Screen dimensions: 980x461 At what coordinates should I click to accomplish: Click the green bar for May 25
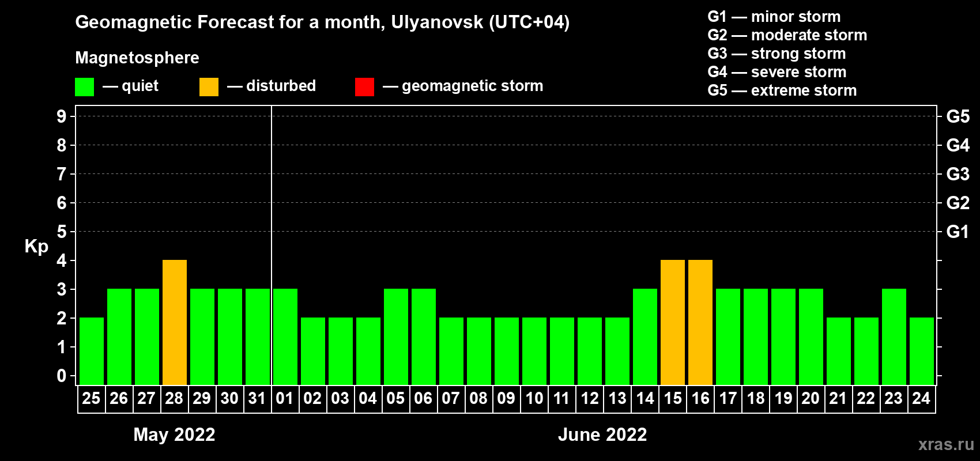tap(92, 351)
